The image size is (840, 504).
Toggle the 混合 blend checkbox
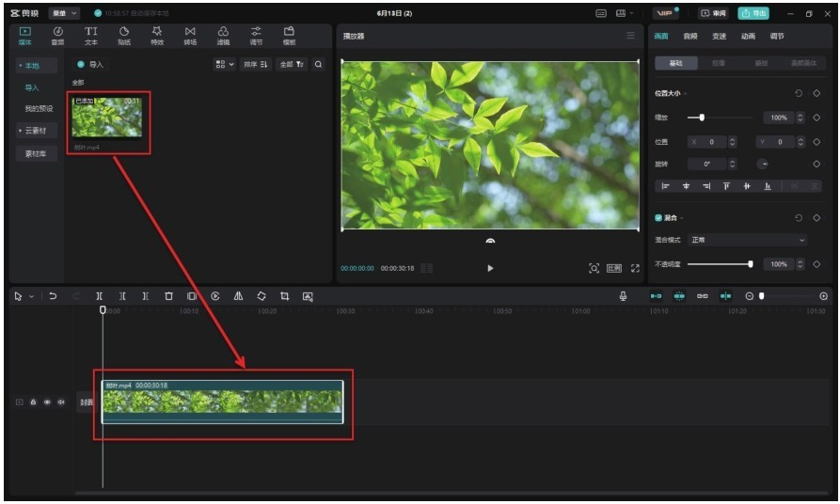pyautogui.click(x=658, y=217)
